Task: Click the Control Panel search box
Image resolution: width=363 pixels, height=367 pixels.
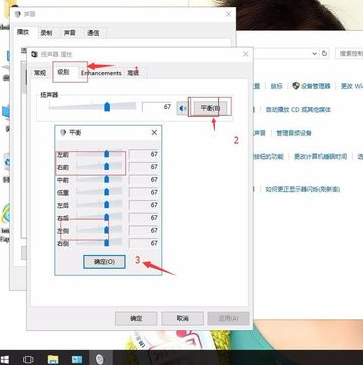Action: click(x=349, y=53)
